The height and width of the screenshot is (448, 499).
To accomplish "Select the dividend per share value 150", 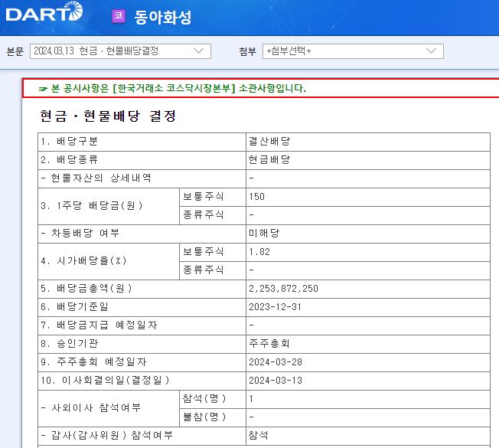I will click(257, 197).
